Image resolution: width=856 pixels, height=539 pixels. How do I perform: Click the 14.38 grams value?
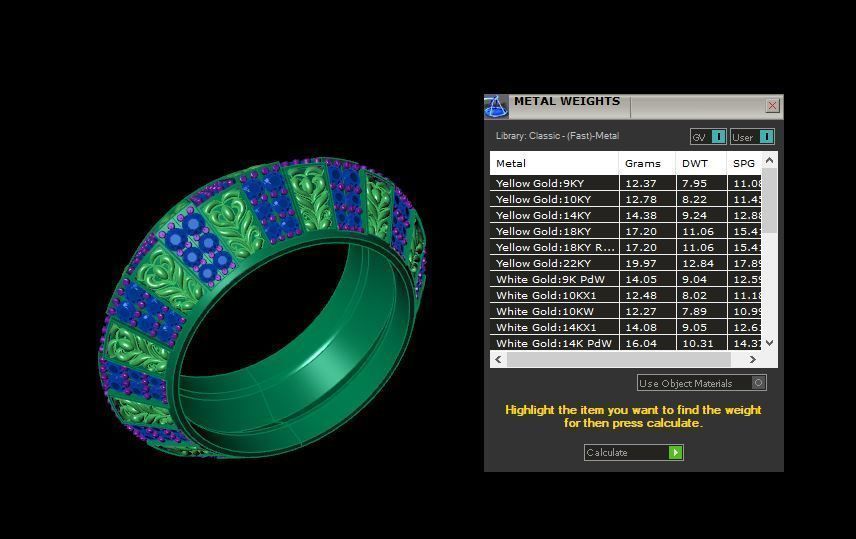tap(640, 215)
